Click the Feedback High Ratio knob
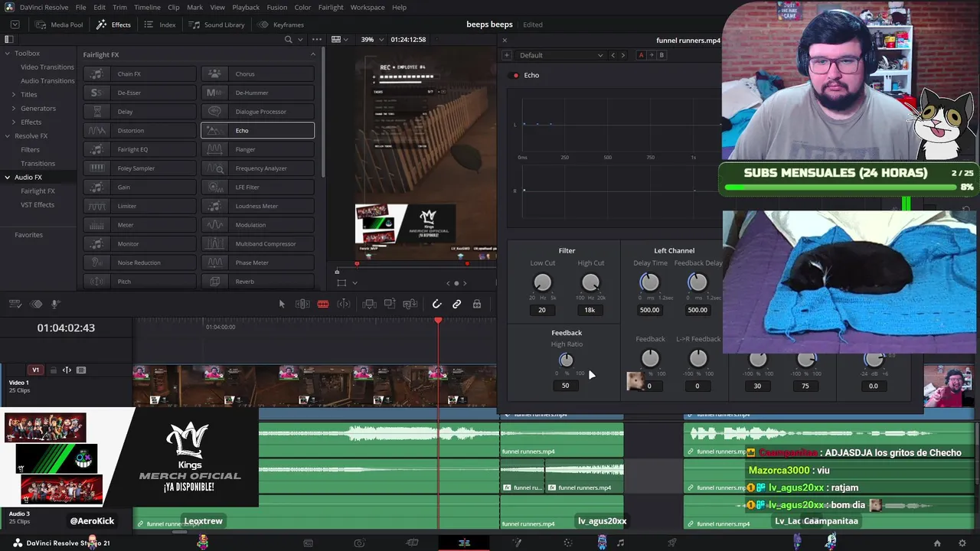Image resolution: width=980 pixels, height=551 pixels. (566, 360)
